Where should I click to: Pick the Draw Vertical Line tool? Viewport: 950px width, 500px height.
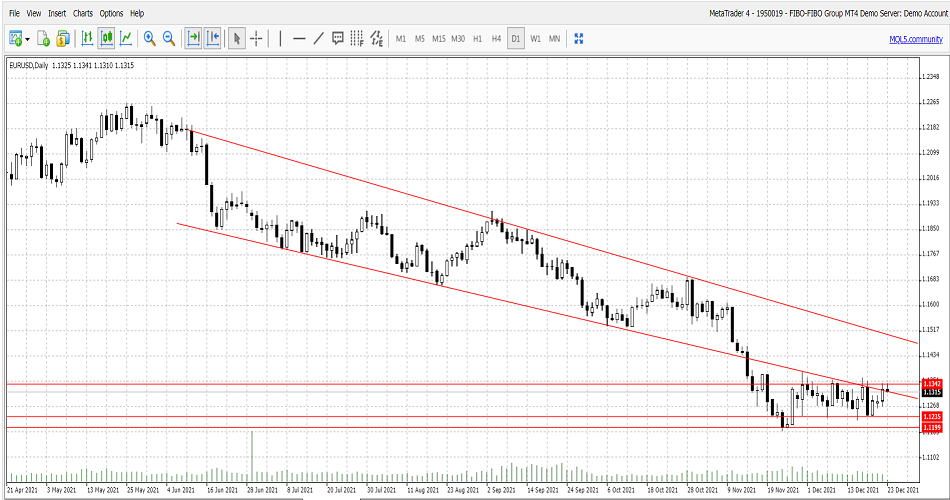(281, 38)
